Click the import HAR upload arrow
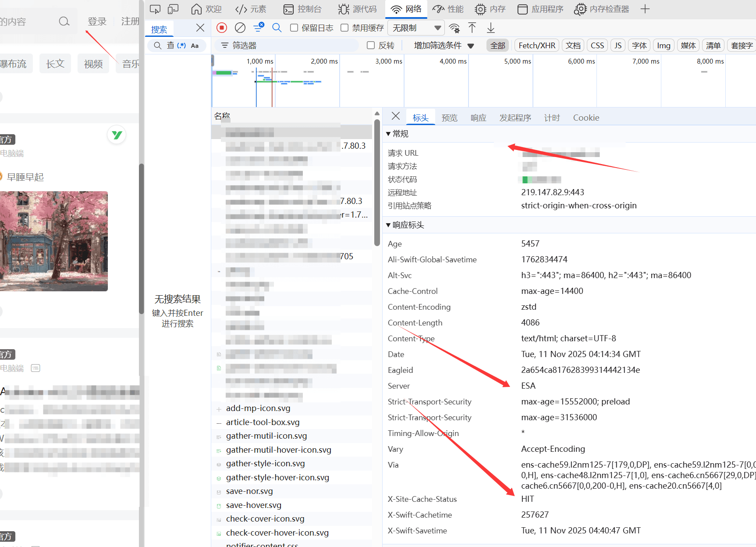Viewport: 756px width, 547px height. [x=472, y=28]
